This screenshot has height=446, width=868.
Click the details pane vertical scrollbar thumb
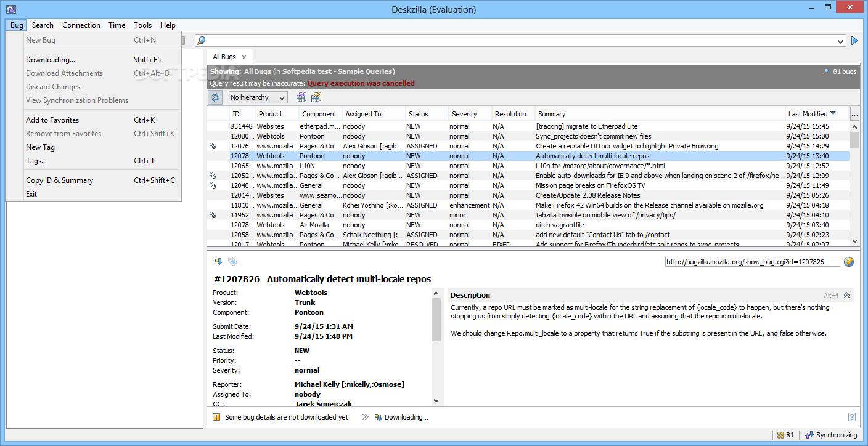click(436, 320)
